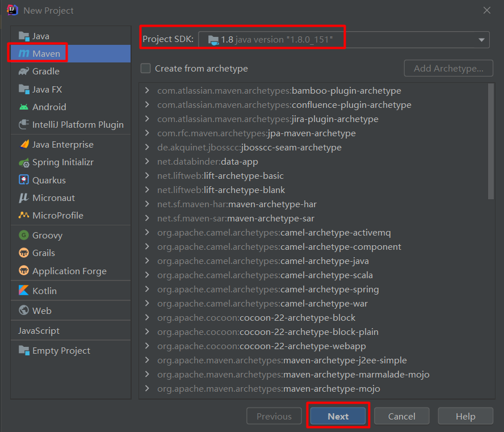Click the Gradle elephant icon
The image size is (504, 432).
(x=24, y=71)
